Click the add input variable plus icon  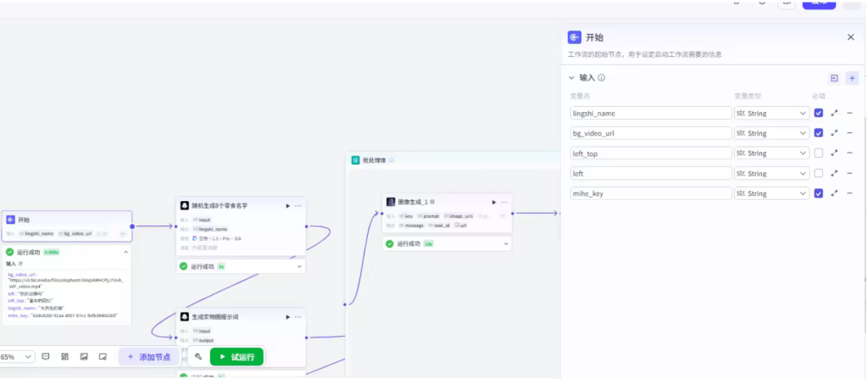(852, 78)
